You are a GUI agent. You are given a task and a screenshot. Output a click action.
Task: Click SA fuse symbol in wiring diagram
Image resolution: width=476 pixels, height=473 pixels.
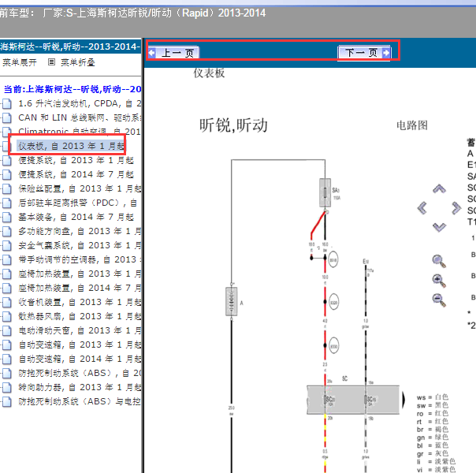[325, 193]
